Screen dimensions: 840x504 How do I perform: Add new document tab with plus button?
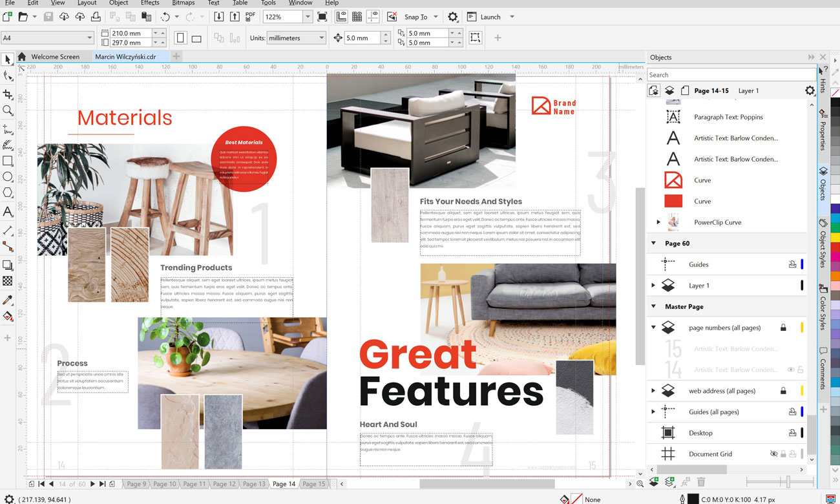pos(176,56)
